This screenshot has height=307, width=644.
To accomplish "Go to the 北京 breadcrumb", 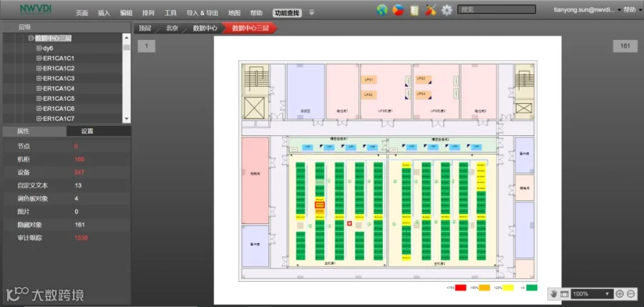I will pyautogui.click(x=172, y=29).
